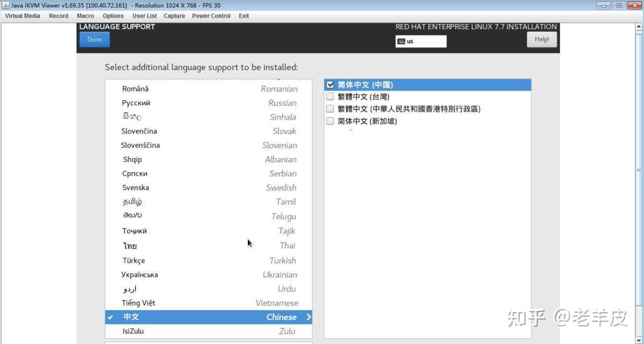This screenshot has width=644, height=344.
Task: Select the ไทย Thai row
Action: click(x=209, y=246)
